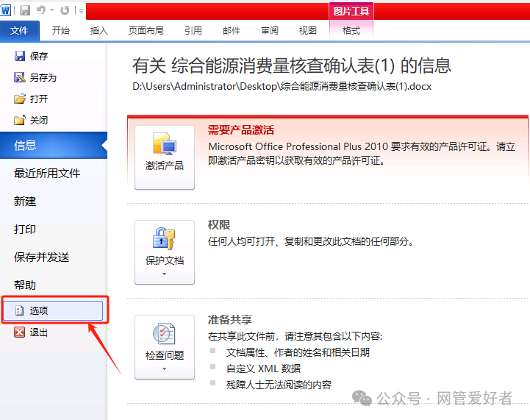
Task: Click the 图片工具 contextual tab header
Action: click(351, 12)
